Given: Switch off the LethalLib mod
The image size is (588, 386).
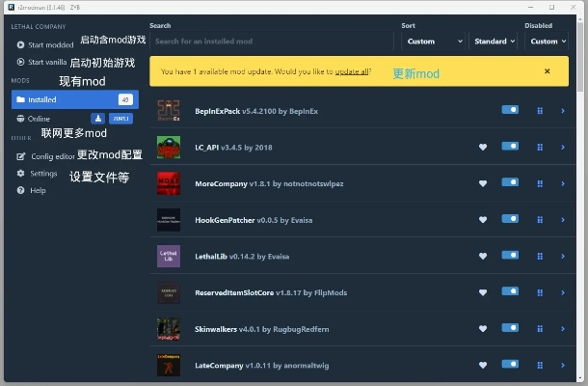Looking at the screenshot, I should 510,255.
